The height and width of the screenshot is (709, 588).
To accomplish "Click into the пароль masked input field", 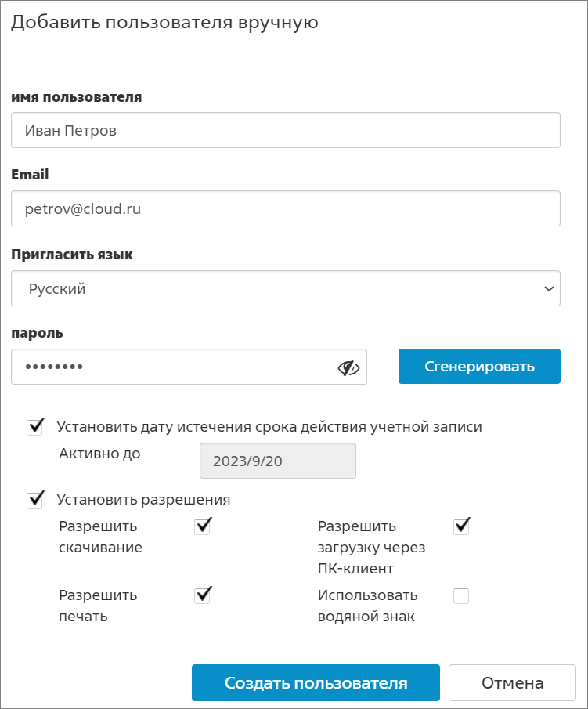I will coord(189,367).
